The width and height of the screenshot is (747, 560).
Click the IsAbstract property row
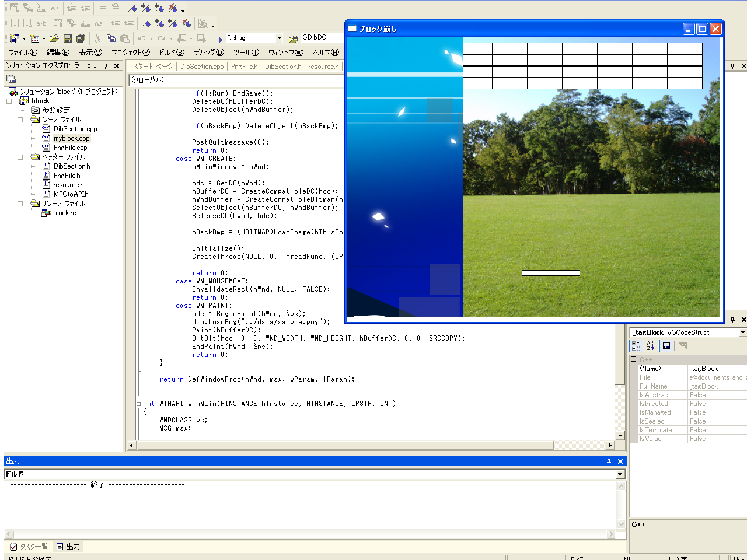click(x=692, y=395)
